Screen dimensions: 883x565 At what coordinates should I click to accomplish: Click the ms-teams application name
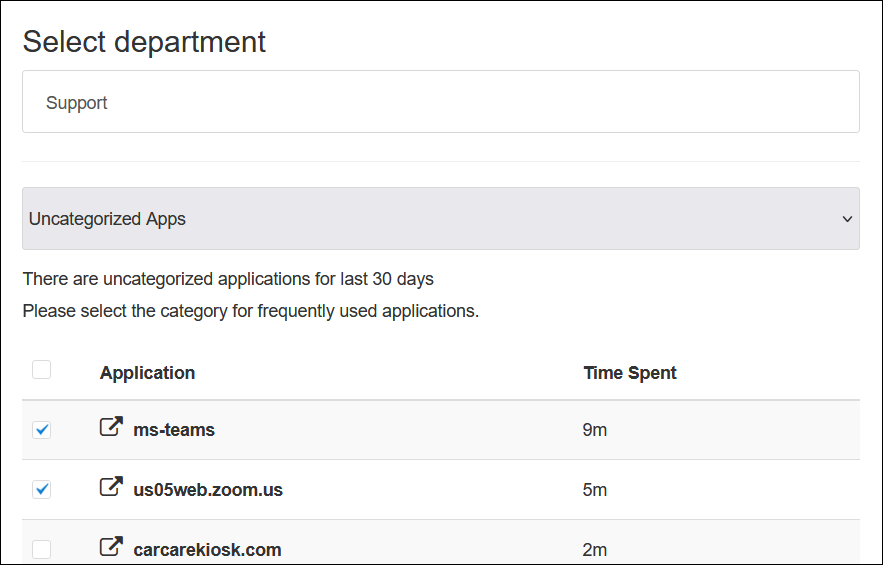pyautogui.click(x=174, y=430)
